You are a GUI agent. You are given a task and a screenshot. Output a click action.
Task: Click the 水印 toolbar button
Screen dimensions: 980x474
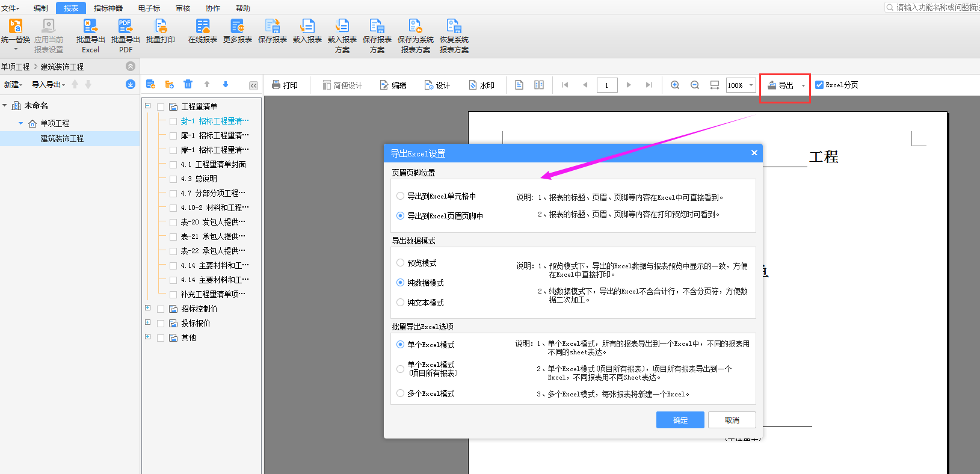481,85
